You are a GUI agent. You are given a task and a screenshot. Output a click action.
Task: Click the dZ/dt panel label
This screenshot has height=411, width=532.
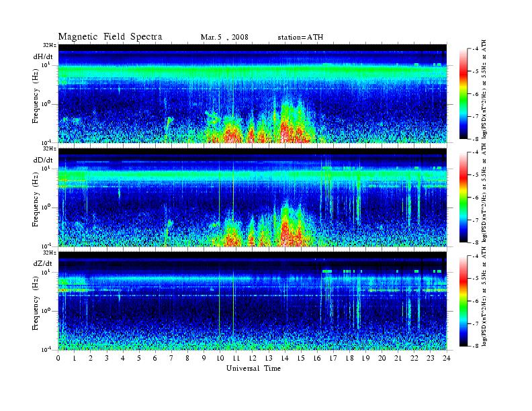point(43,263)
